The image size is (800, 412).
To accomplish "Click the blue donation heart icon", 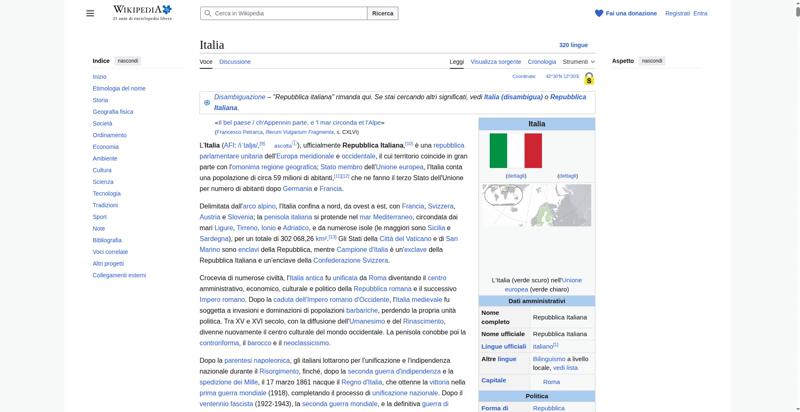I will tap(599, 13).
